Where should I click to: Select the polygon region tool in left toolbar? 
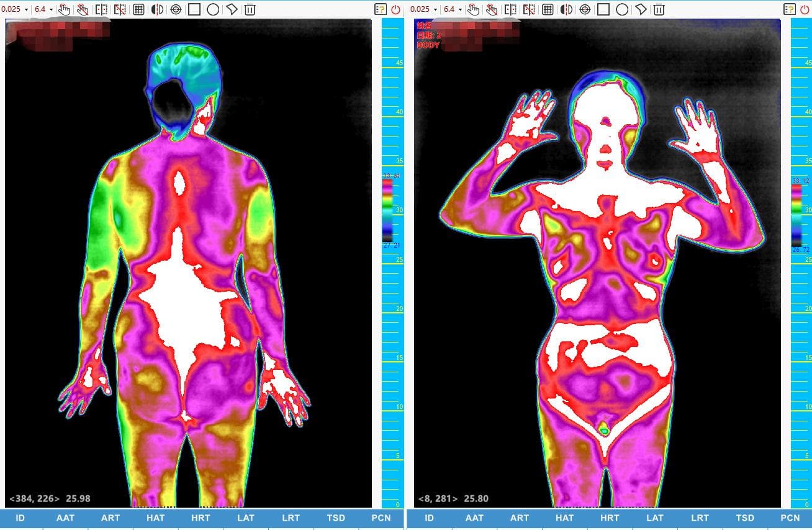232,9
